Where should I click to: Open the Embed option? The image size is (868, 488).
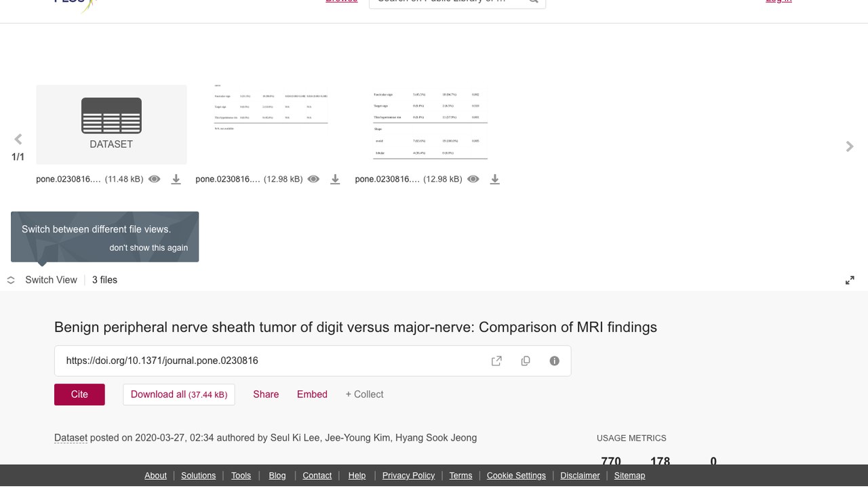pos(312,394)
